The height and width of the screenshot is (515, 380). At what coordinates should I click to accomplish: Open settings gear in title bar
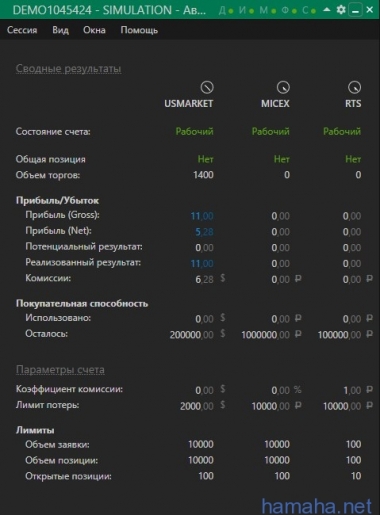pyautogui.click(x=341, y=10)
